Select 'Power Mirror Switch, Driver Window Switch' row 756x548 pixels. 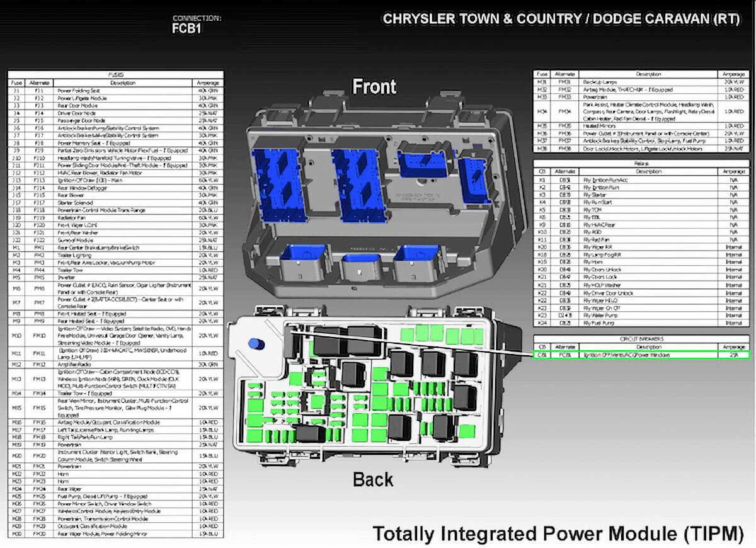pyautogui.click(x=115, y=504)
